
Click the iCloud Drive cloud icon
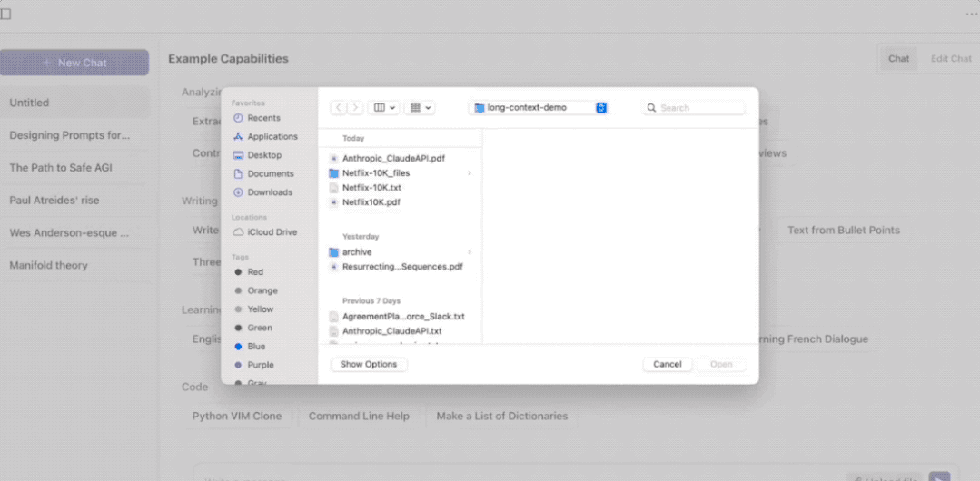238,231
